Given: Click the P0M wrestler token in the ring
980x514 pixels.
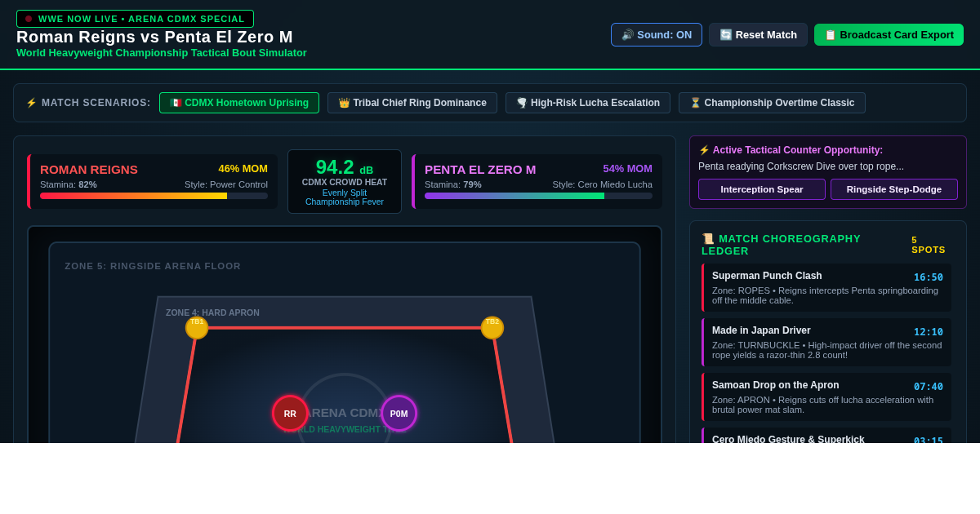Looking at the screenshot, I should tap(399, 414).
